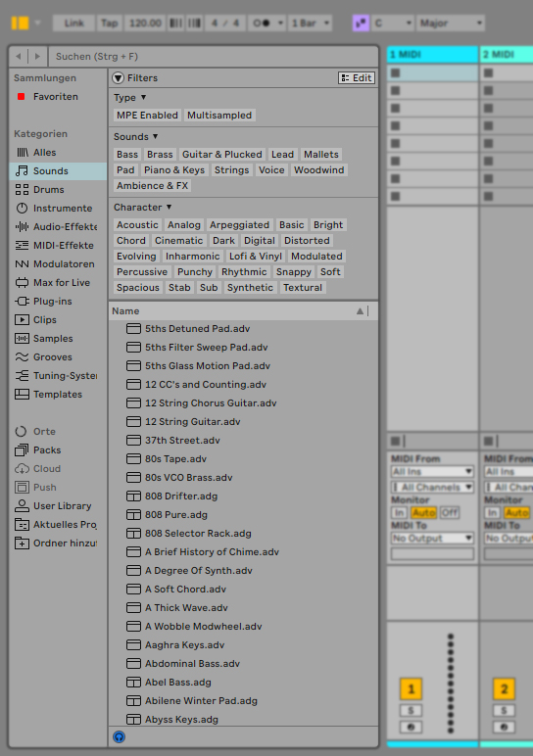Filter by the Lofi & Vinyl tag
Viewport: 533px width, 756px height.
point(256,256)
